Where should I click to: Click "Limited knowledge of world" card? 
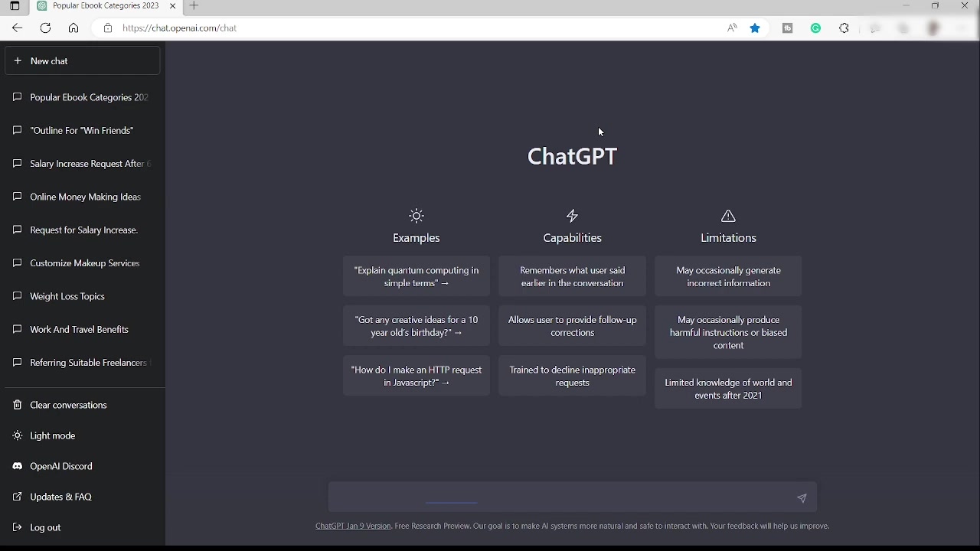[x=728, y=389]
